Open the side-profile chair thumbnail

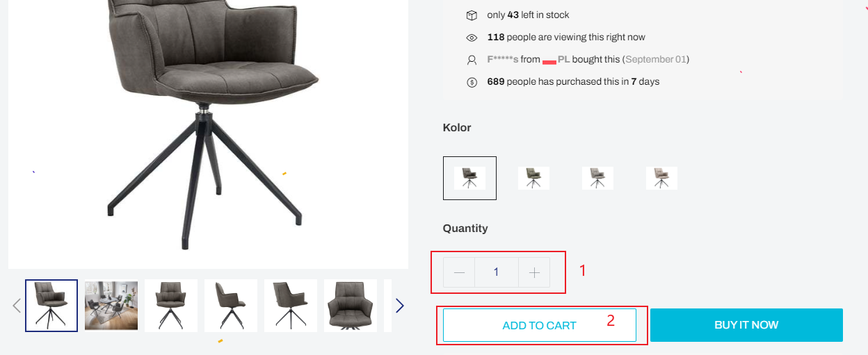tap(231, 306)
